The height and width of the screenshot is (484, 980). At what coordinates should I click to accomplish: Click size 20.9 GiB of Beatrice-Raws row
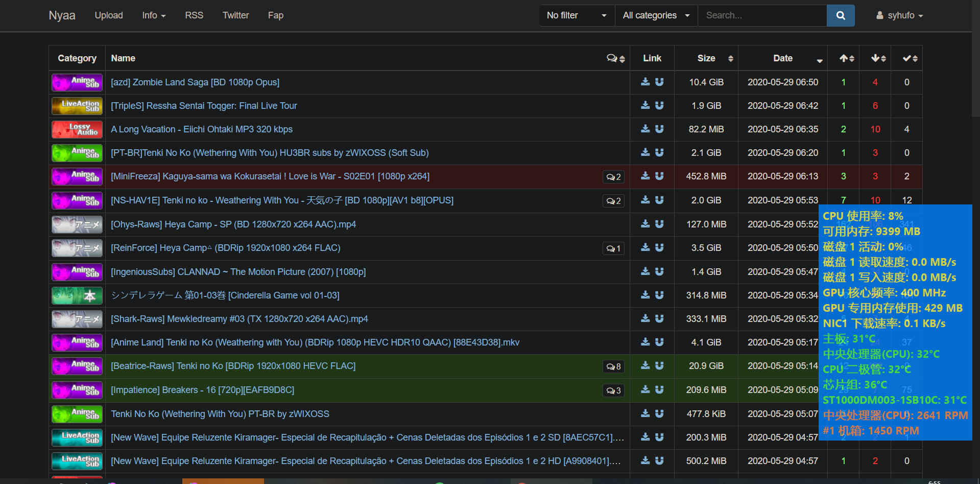pyautogui.click(x=706, y=366)
